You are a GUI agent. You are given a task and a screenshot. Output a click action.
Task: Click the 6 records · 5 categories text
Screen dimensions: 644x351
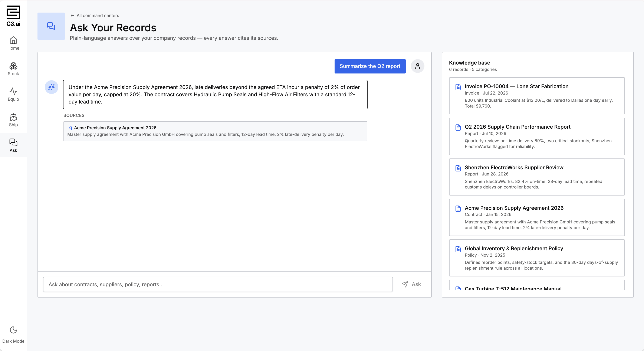[x=473, y=69]
